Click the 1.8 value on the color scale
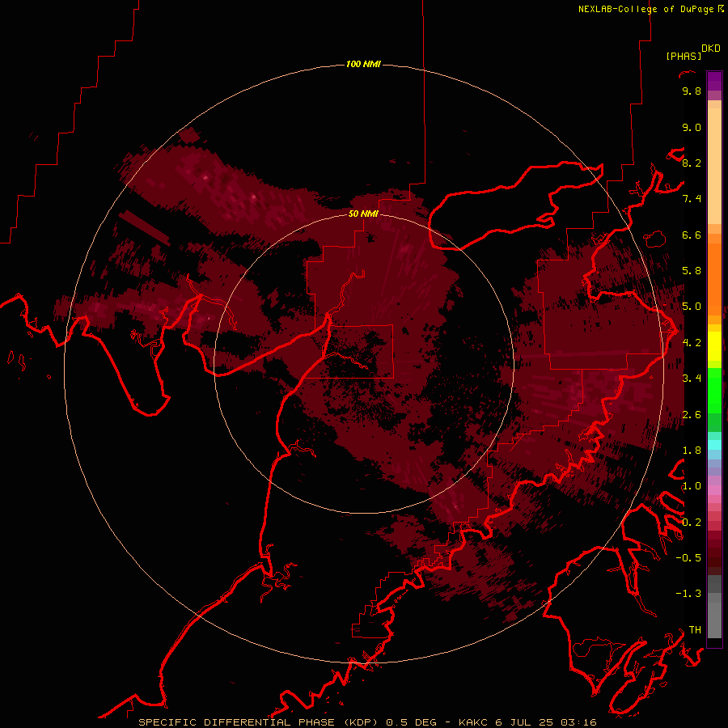The image size is (728, 728). (x=692, y=451)
